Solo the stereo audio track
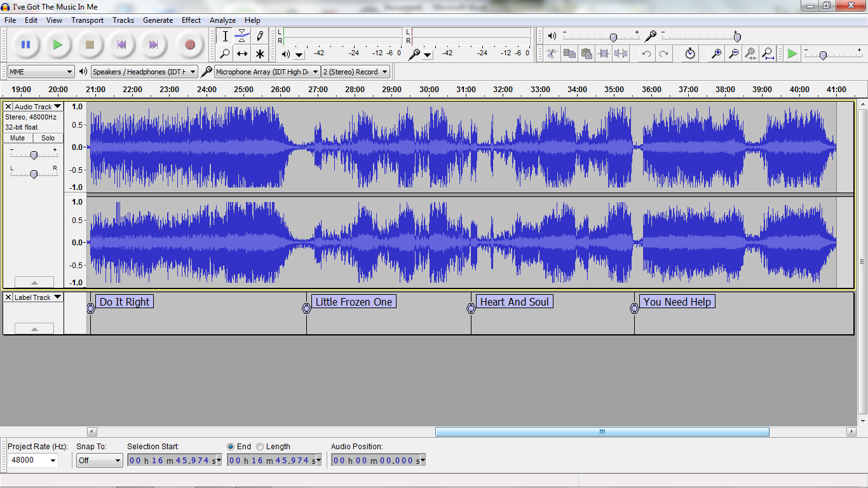Image resolution: width=868 pixels, height=488 pixels. click(48, 138)
